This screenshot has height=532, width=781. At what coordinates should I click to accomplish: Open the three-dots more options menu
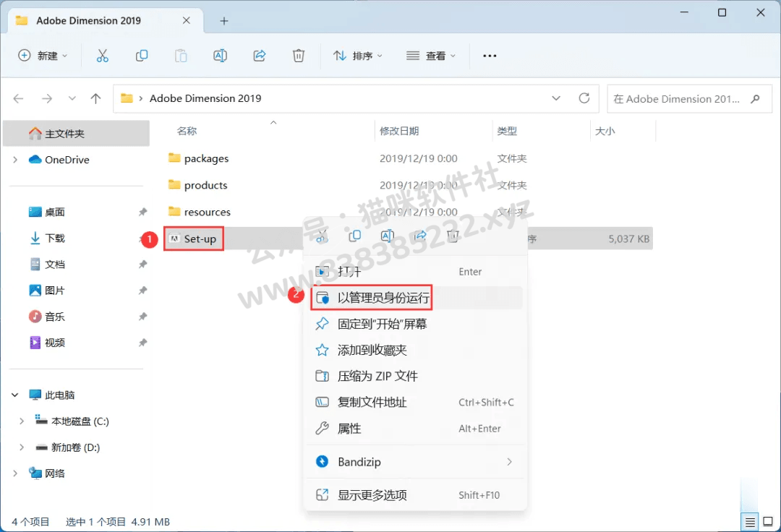(490, 56)
